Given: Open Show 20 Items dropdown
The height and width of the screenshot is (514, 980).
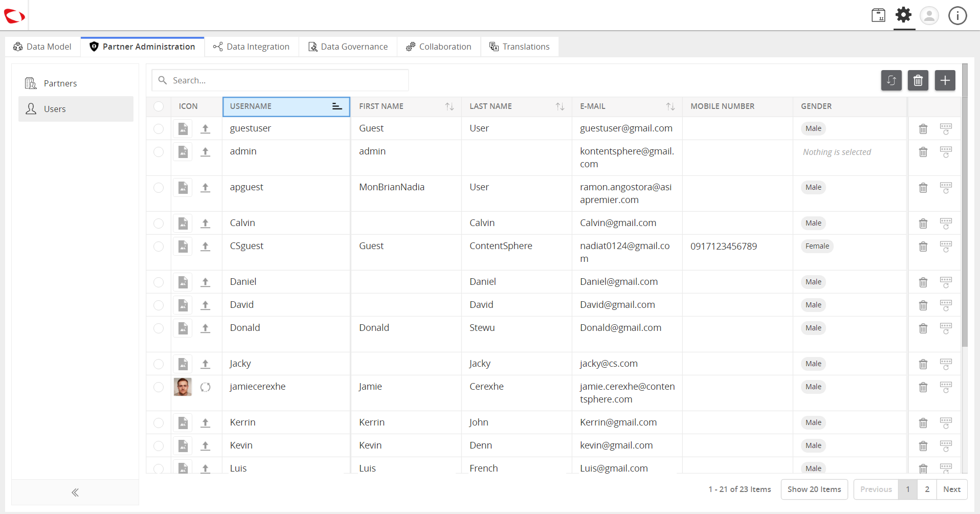Looking at the screenshot, I should coord(814,489).
